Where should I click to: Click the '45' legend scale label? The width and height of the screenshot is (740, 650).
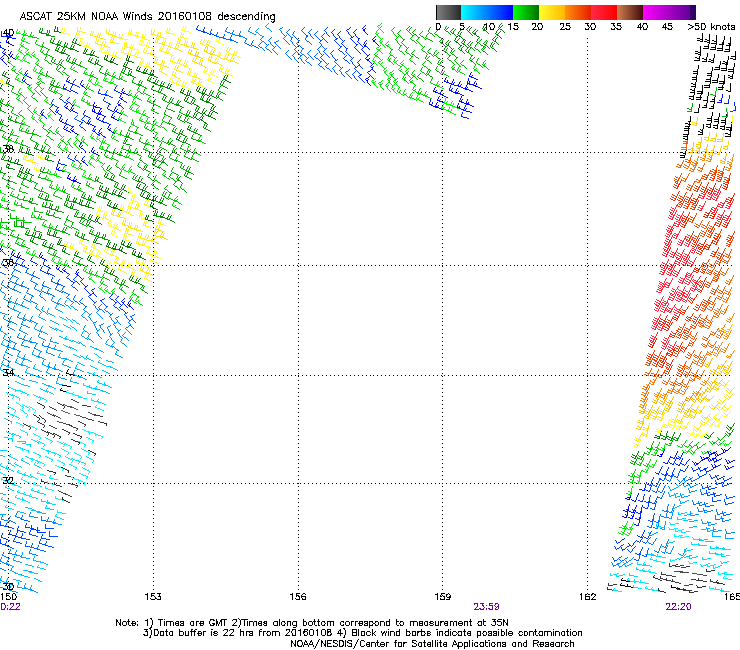667,26
